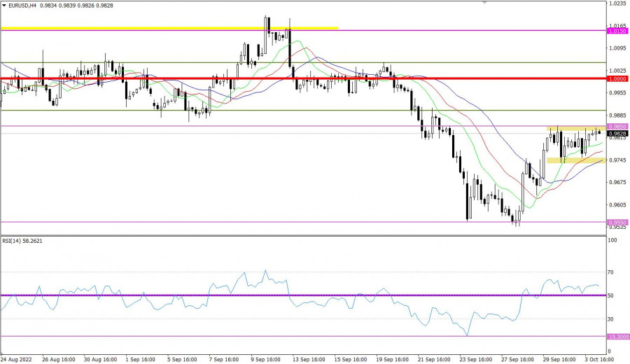The width and height of the screenshot is (630, 364).
Task: Click the 1.0150 magenta price label
Action: pyautogui.click(x=617, y=31)
